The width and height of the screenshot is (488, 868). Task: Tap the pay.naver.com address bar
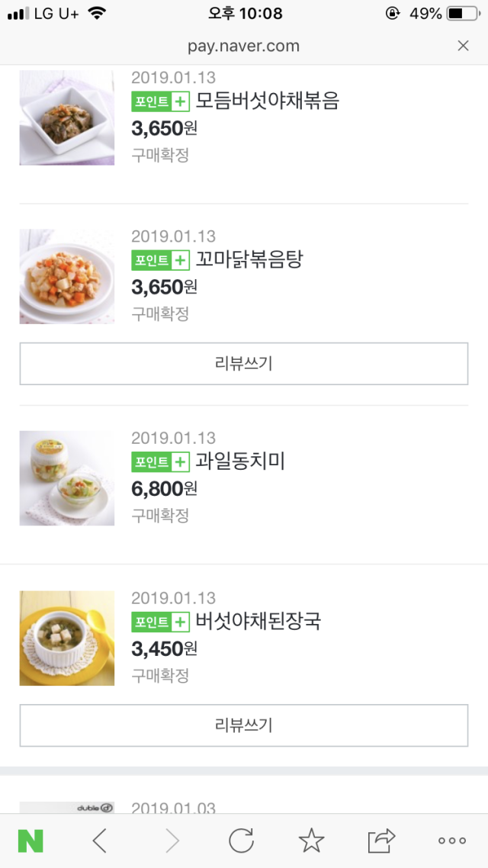tap(243, 47)
